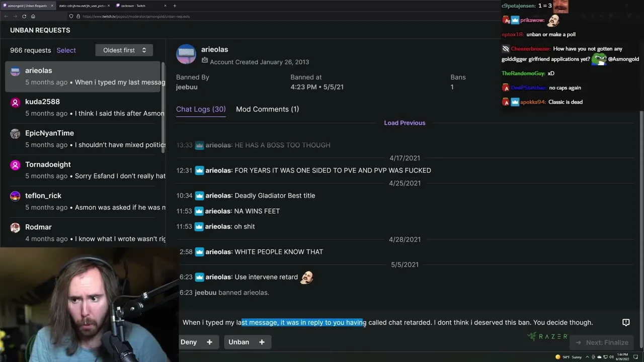Open the Oldest first sort dropdown
The width and height of the screenshot is (644, 362).
tap(124, 50)
